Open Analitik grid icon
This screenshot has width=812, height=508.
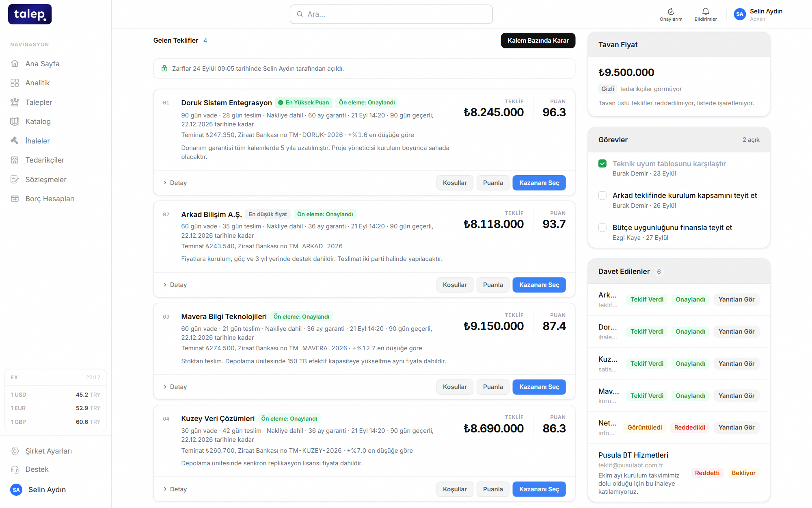[15, 83]
